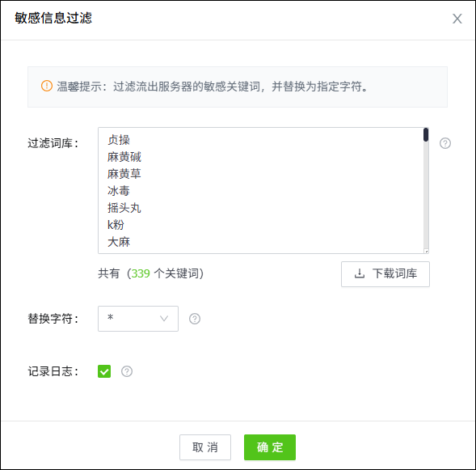Click the keyword 冰毒 in the list
Screen dimensions: 476x470
tap(119, 191)
